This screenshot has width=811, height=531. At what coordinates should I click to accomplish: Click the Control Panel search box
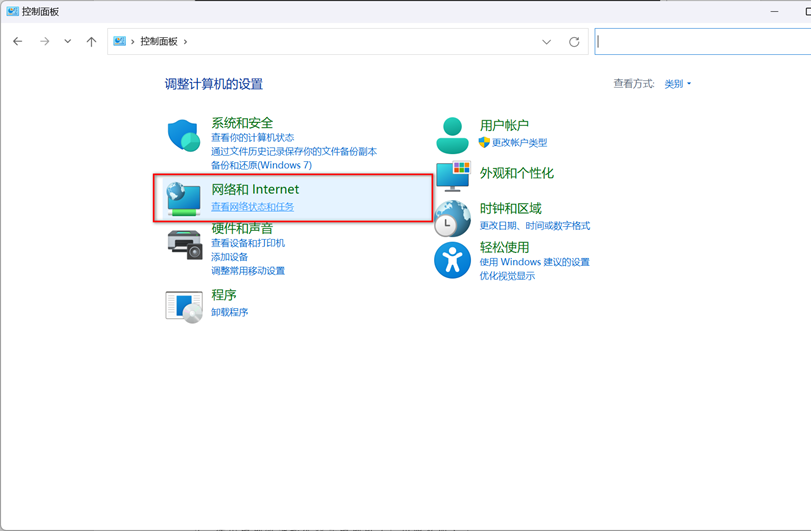pos(702,42)
